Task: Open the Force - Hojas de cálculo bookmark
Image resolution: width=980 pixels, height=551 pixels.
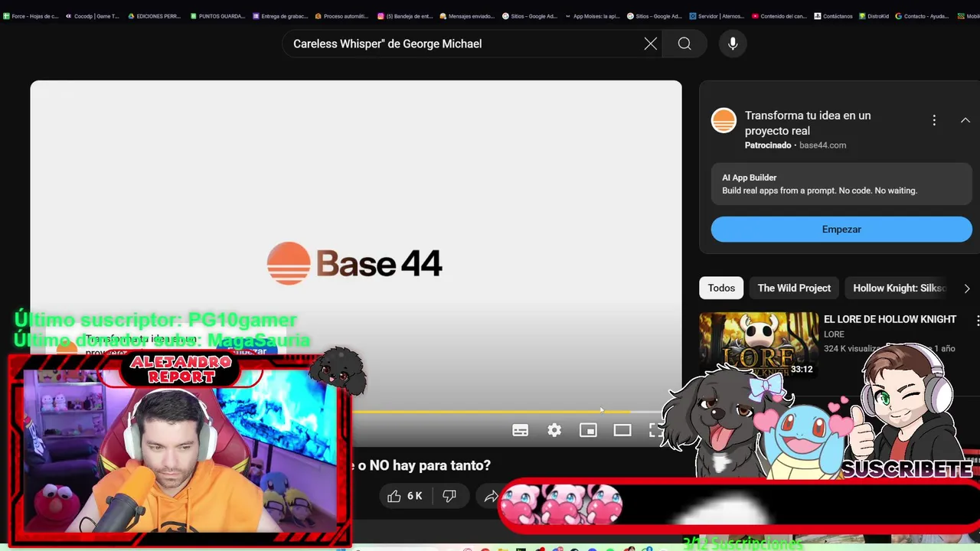Action: pos(31,16)
